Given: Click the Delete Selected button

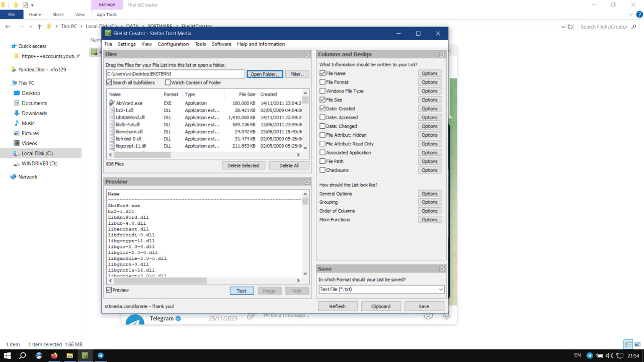Looking at the screenshot, I should point(244,165).
